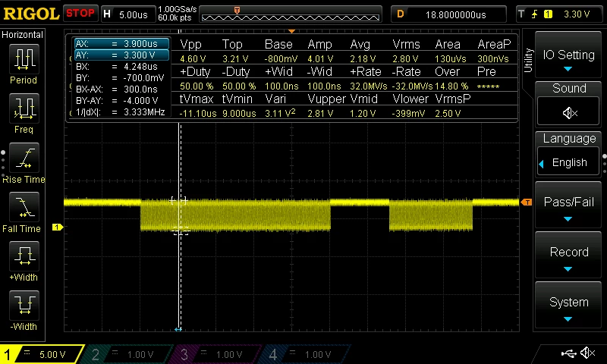Click the orange trigger position marker above the grid

pyautogui.click(x=291, y=31)
